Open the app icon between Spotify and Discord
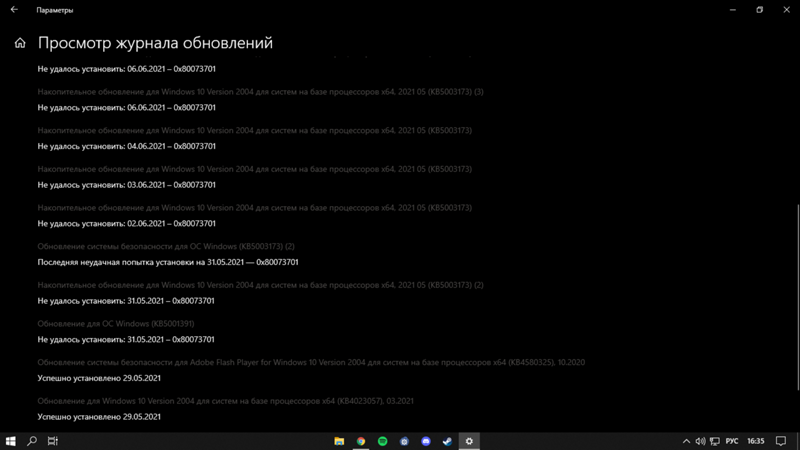The image size is (800, 450). pos(404,441)
